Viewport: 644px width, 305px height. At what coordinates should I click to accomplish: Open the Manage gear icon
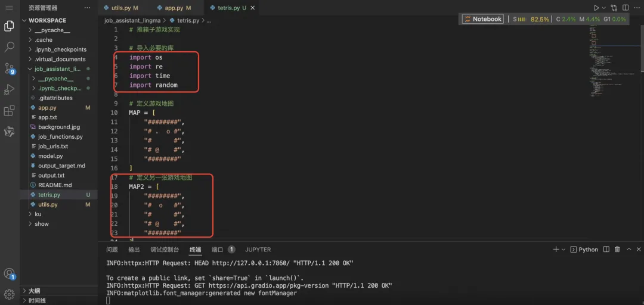(x=9, y=294)
